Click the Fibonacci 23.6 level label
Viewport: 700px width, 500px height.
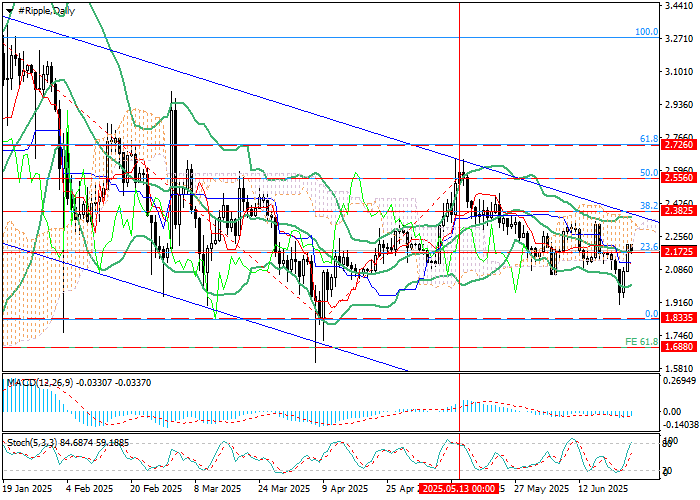click(648, 246)
